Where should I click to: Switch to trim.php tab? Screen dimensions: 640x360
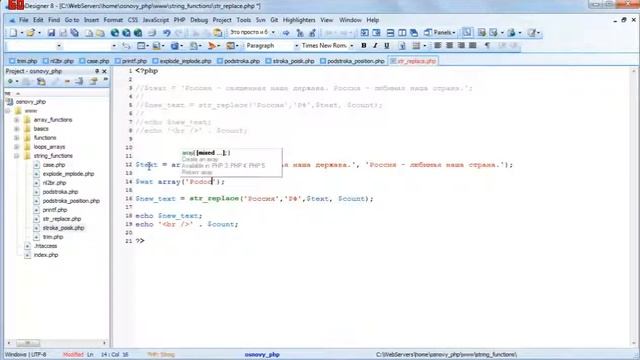(x=23, y=61)
